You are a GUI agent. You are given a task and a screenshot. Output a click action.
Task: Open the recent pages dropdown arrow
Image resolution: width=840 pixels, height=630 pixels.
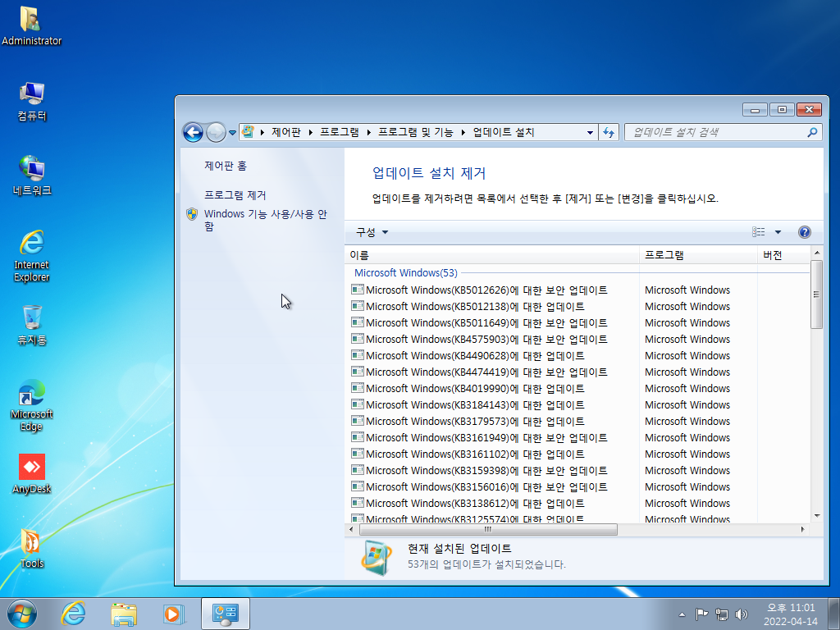(x=232, y=132)
